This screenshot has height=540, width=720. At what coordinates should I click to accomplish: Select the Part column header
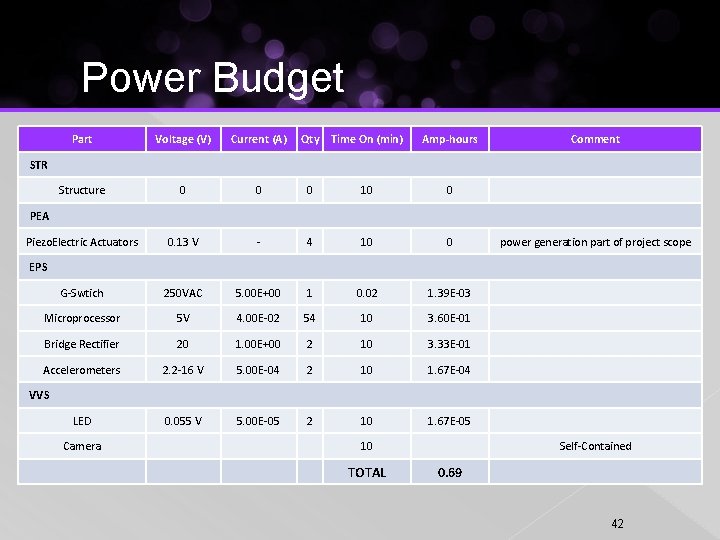click(x=82, y=139)
